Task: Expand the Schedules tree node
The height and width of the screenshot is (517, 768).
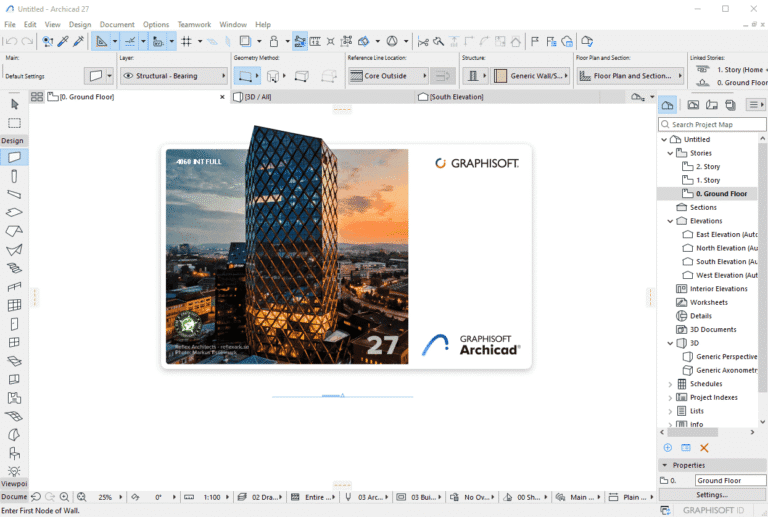Action: click(x=670, y=384)
